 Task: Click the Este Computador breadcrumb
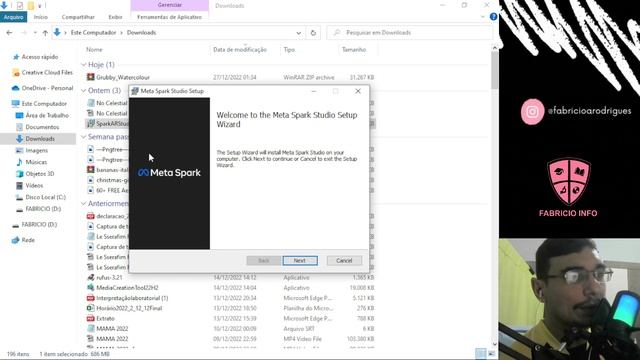tap(93, 33)
